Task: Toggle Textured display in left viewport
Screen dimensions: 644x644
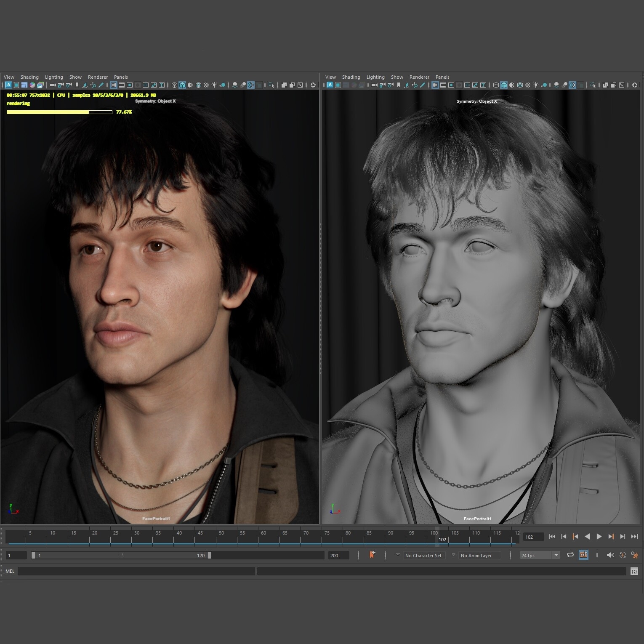Action: pos(206,85)
